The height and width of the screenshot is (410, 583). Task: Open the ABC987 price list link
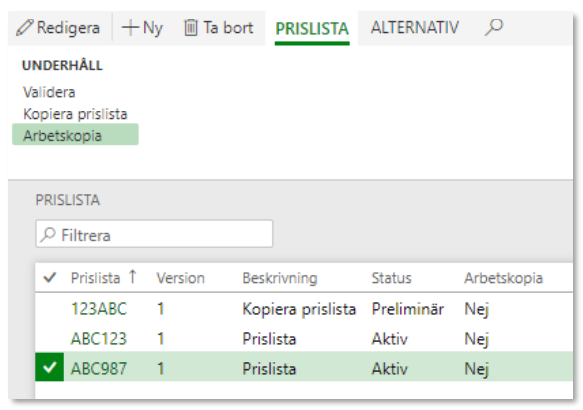click(99, 368)
